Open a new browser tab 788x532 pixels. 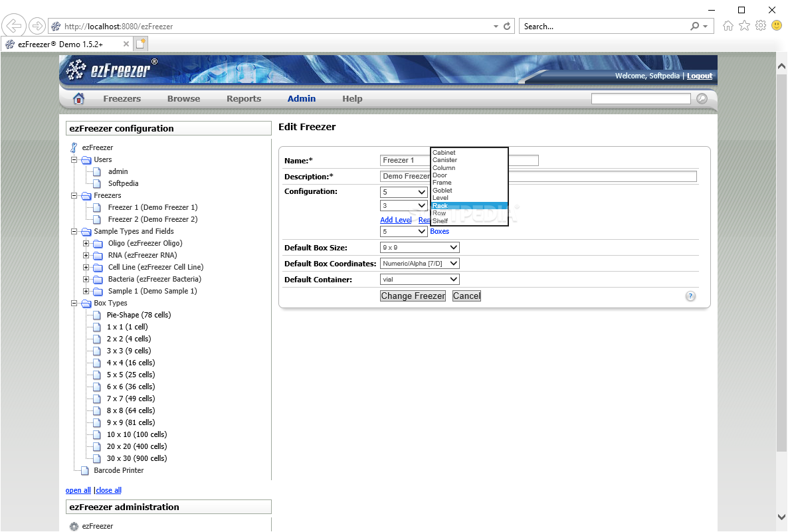coord(141,44)
